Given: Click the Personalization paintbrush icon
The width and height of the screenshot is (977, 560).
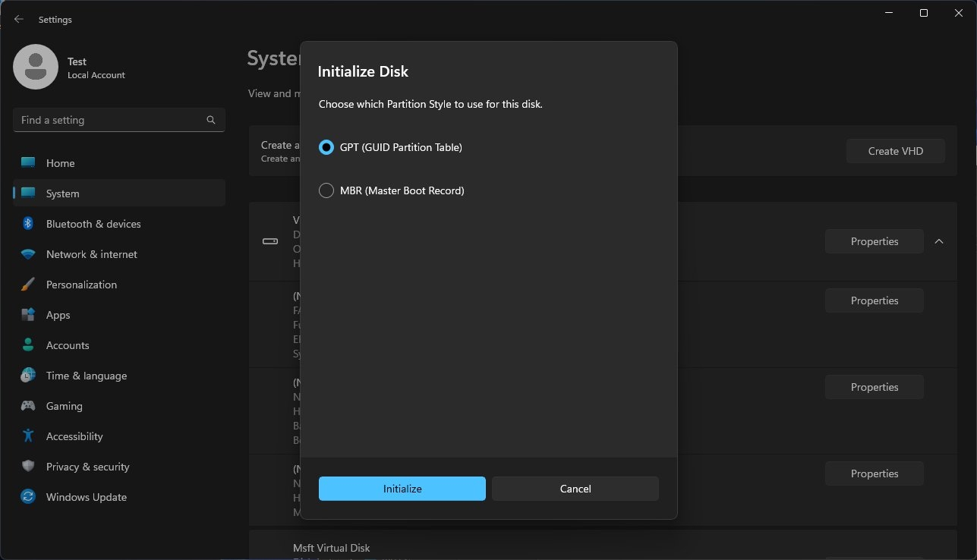Looking at the screenshot, I should 28,285.
